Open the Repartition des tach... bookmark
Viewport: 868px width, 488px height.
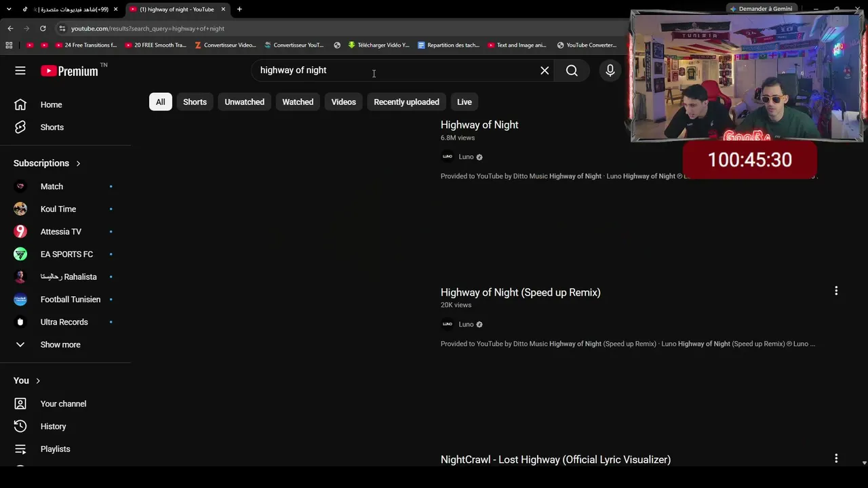coord(448,45)
